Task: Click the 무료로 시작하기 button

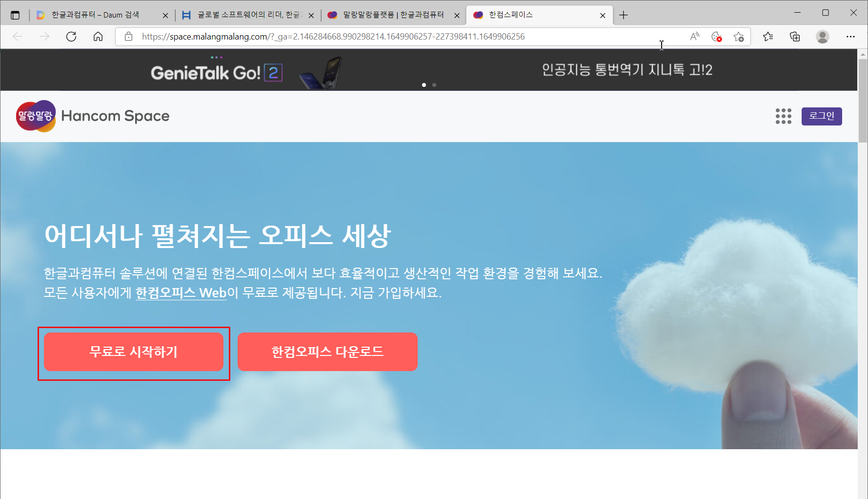Action: [x=134, y=352]
